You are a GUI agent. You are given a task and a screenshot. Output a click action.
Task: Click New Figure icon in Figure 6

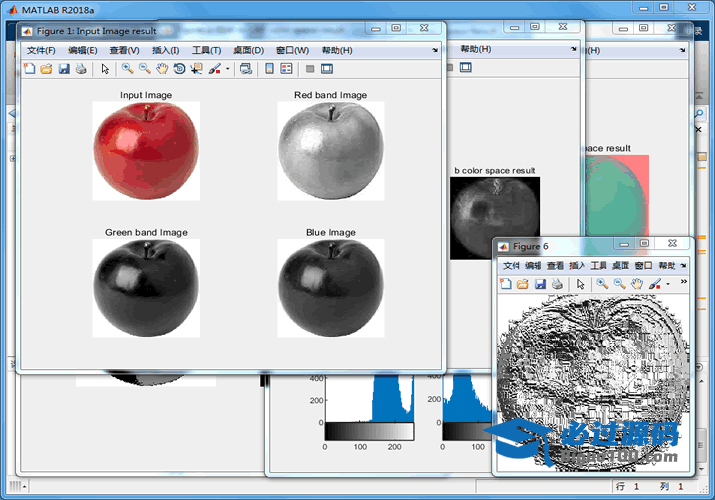[505, 284]
